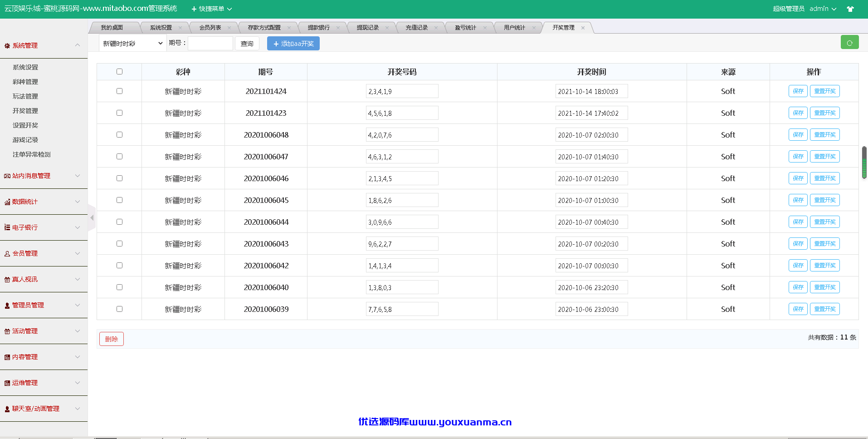
Task: Click the 查询 search button
Action: click(247, 44)
